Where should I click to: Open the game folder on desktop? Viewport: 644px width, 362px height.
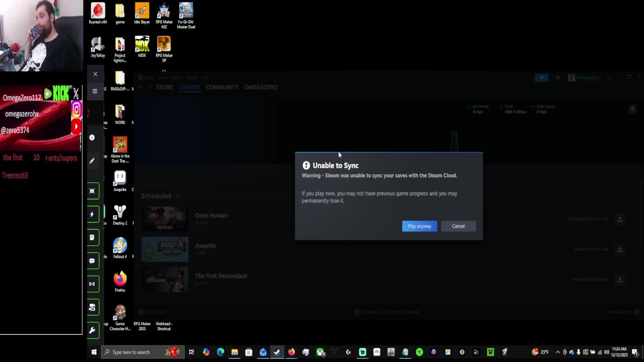pos(120,14)
